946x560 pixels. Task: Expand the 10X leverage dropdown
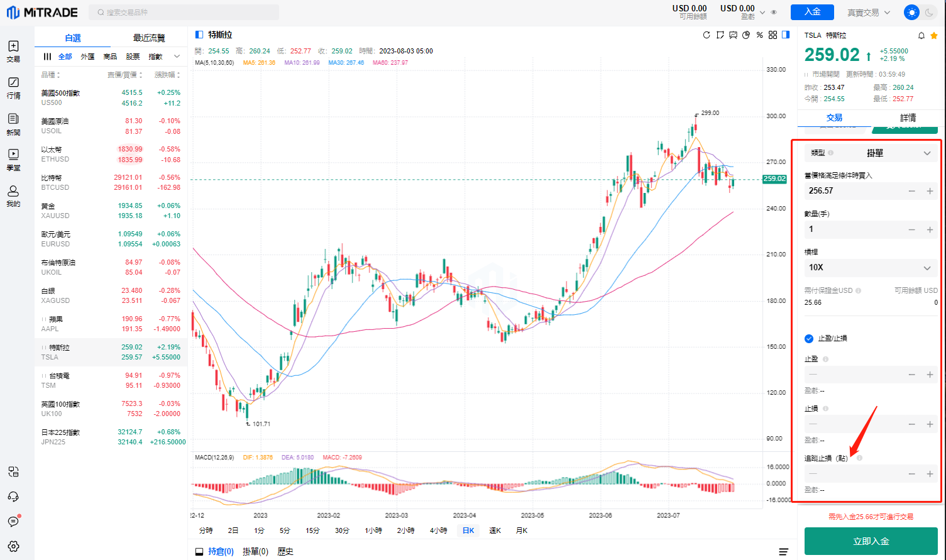[871, 268]
